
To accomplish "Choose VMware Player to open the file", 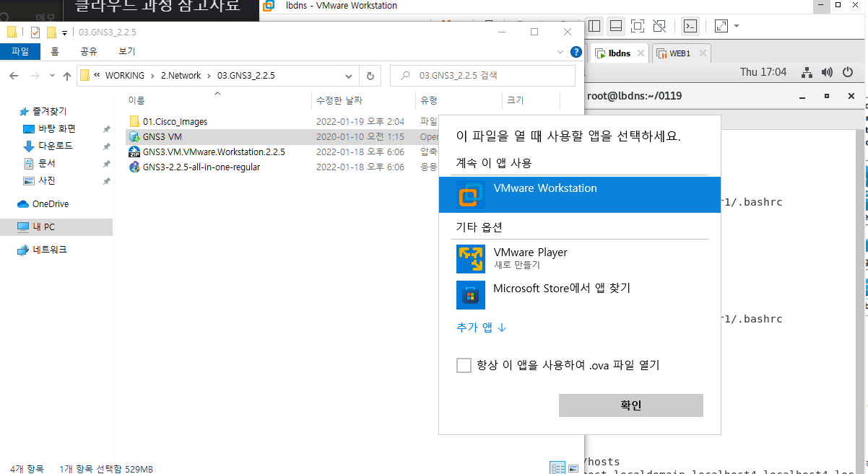I will point(580,258).
